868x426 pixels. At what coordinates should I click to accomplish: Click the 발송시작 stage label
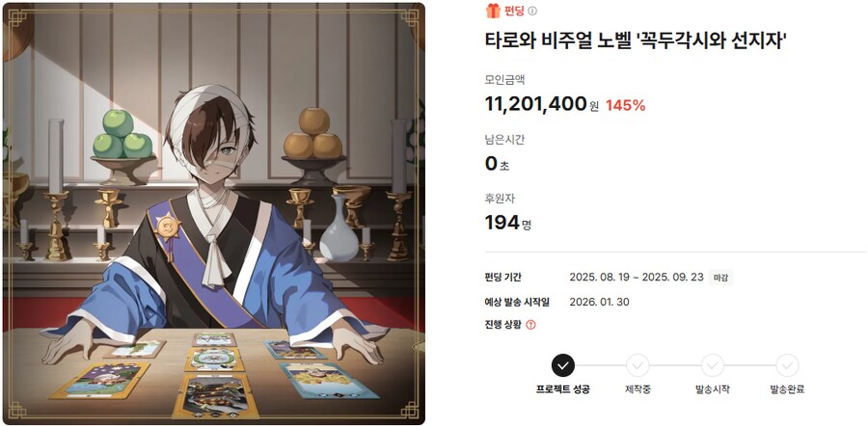coord(713,389)
